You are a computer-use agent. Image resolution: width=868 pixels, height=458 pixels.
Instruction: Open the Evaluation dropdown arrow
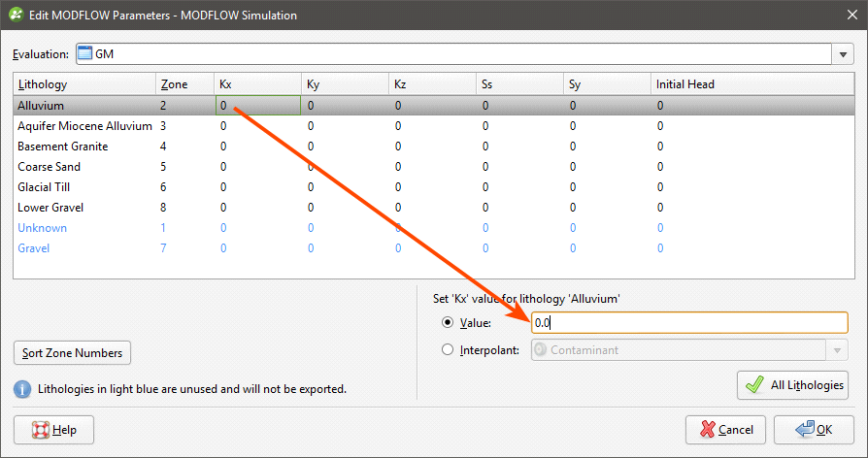pos(843,54)
